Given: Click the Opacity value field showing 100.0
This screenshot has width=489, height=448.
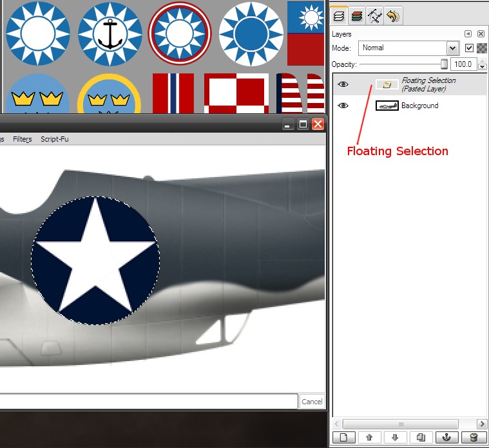Looking at the screenshot, I should click(463, 64).
